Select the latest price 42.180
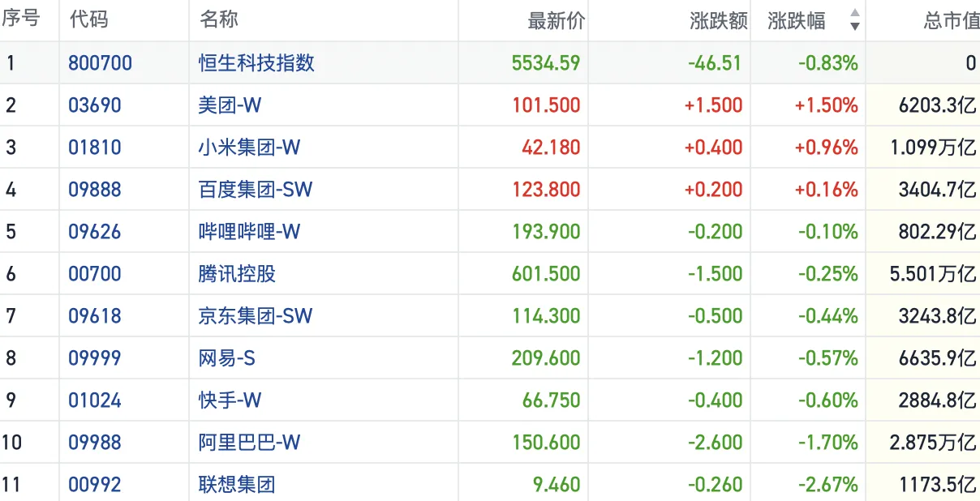980x501 pixels. coord(552,147)
